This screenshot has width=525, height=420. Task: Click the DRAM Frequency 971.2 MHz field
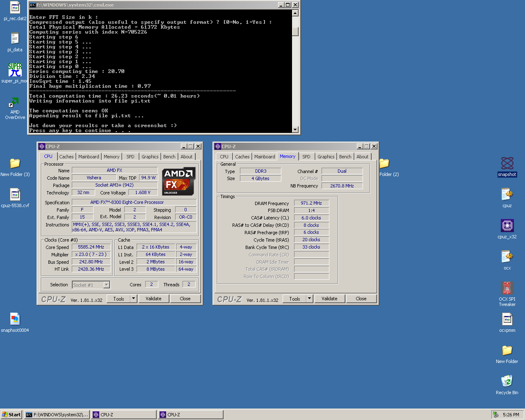[x=311, y=203]
